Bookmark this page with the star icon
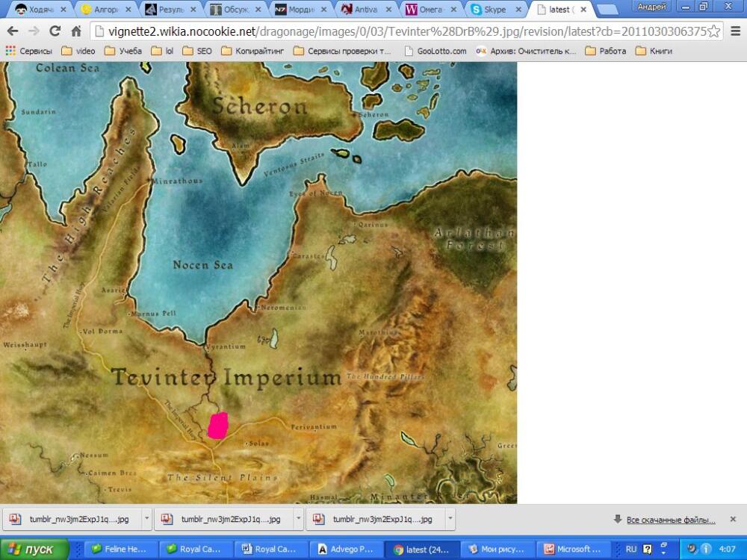The image size is (747, 560). (713, 31)
